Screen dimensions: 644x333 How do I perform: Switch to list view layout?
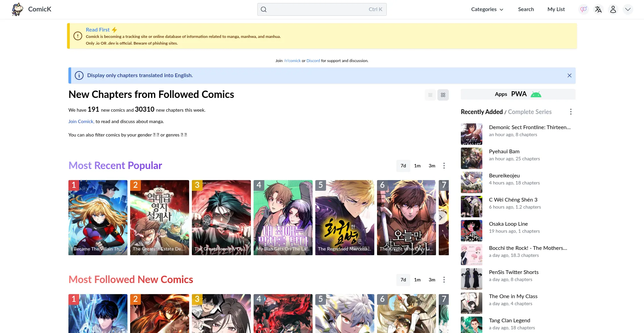coord(430,95)
